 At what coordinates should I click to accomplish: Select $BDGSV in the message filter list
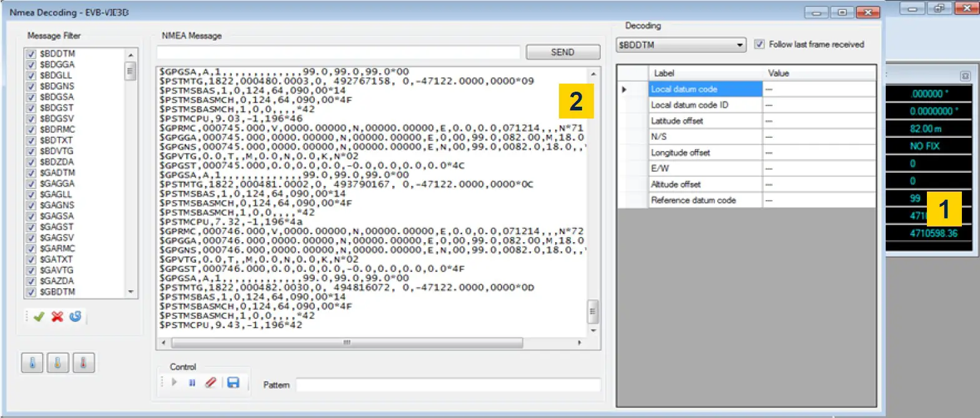click(57, 119)
